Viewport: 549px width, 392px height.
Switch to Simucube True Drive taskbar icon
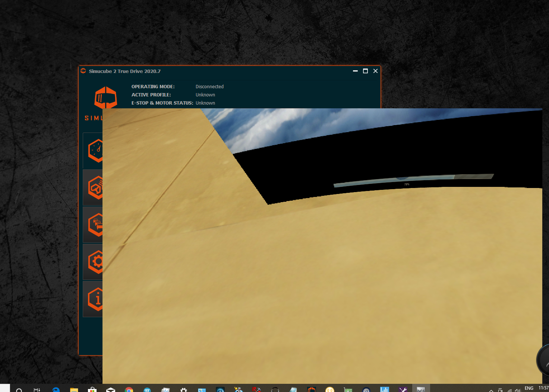pyautogui.click(x=312, y=390)
